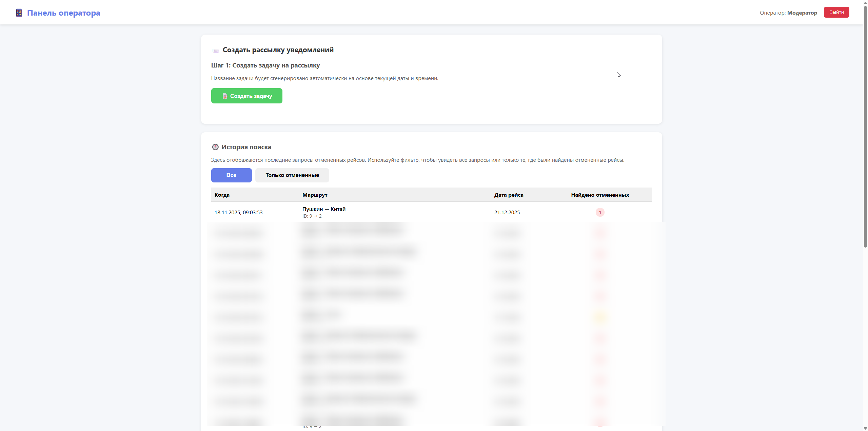Click the red badge showing 1 cancelled
Image resolution: width=868 pixels, height=431 pixels.
(600, 213)
